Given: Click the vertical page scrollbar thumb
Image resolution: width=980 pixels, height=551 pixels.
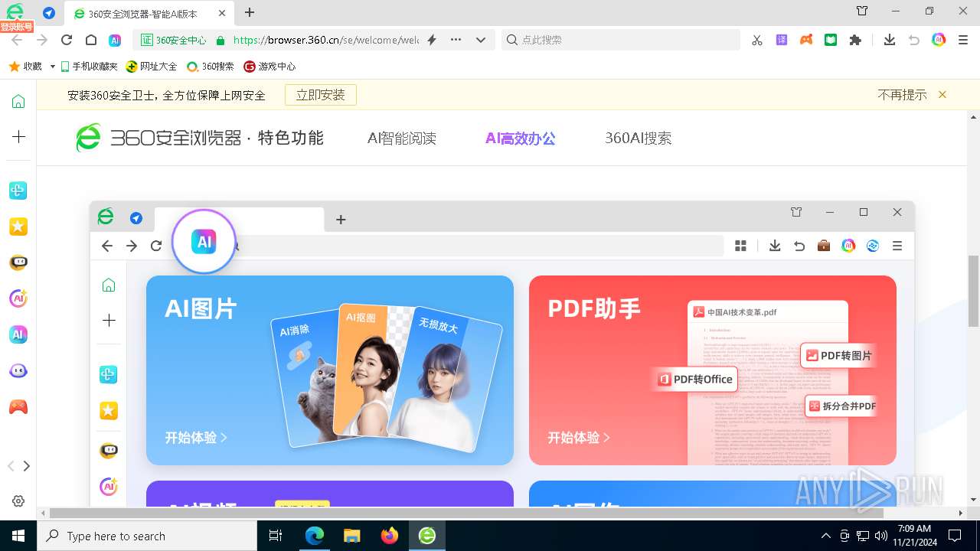Looking at the screenshot, I should click(x=973, y=291).
